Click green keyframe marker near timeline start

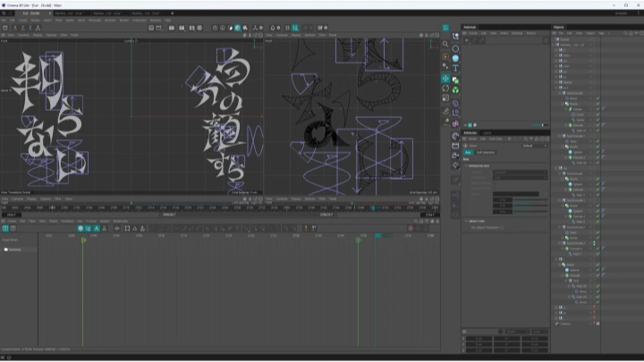[83, 240]
